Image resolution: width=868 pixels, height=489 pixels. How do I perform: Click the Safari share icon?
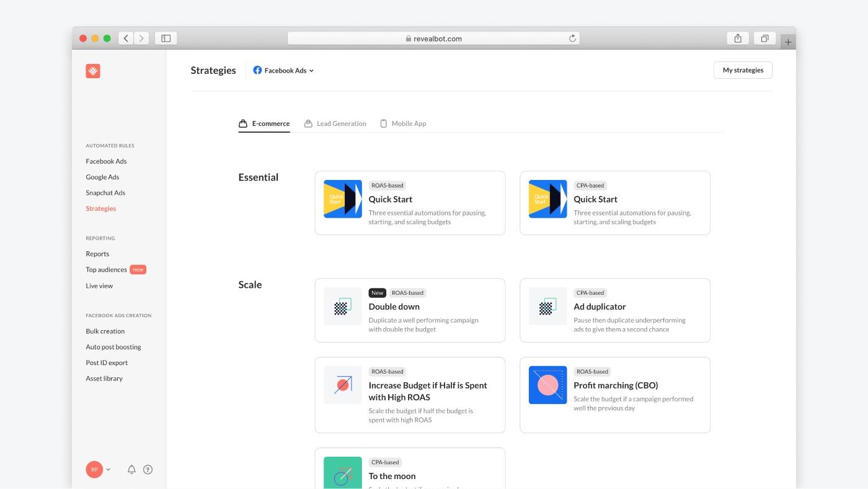738,38
